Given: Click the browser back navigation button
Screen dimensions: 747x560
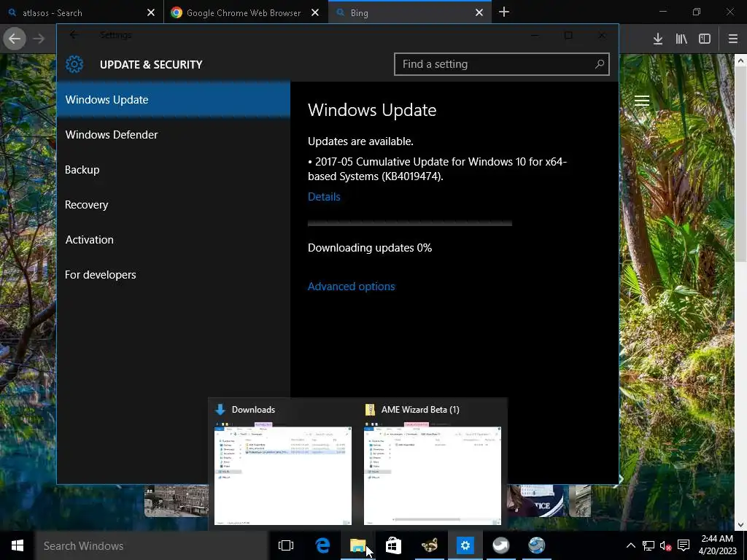Looking at the screenshot, I should click(15, 39).
